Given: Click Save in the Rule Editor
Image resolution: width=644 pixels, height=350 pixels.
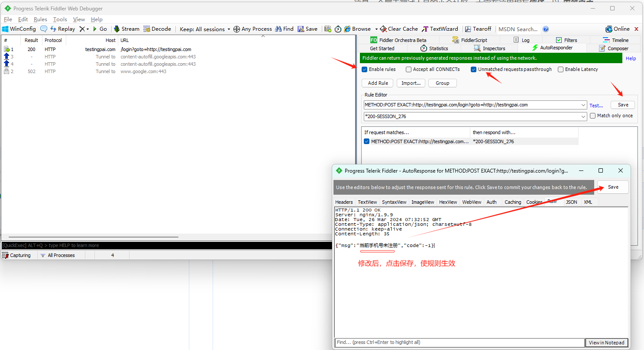Looking at the screenshot, I should pyautogui.click(x=623, y=105).
